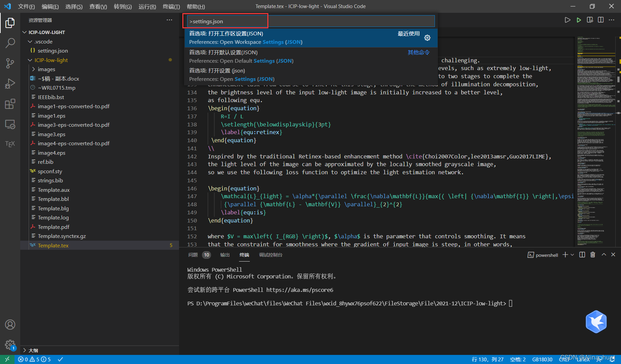
Task: Click the errors and warnings status indicator
Action: pyautogui.click(x=34, y=359)
